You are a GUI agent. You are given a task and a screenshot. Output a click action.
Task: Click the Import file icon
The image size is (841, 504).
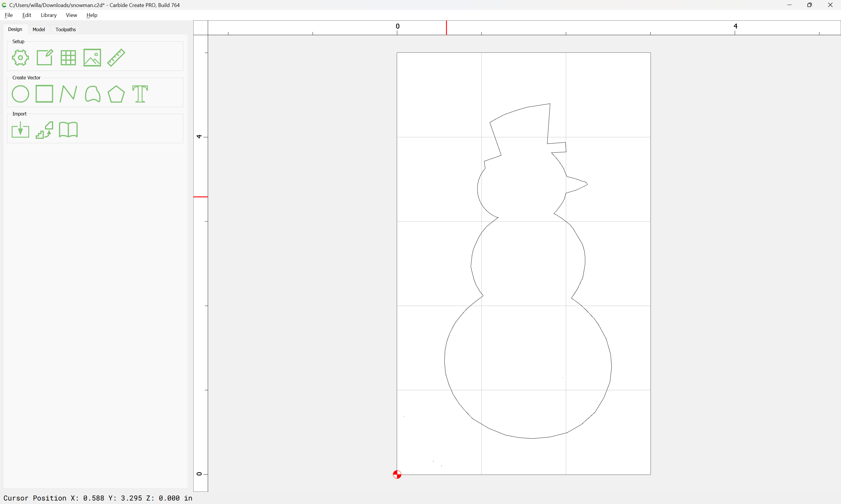tap(20, 130)
